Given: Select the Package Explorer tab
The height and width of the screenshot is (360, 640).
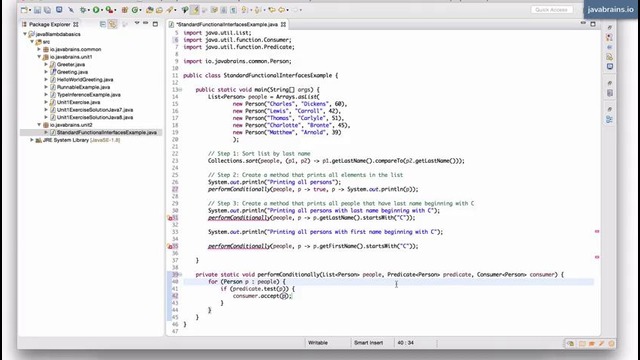Looking at the screenshot, I should [x=49, y=24].
